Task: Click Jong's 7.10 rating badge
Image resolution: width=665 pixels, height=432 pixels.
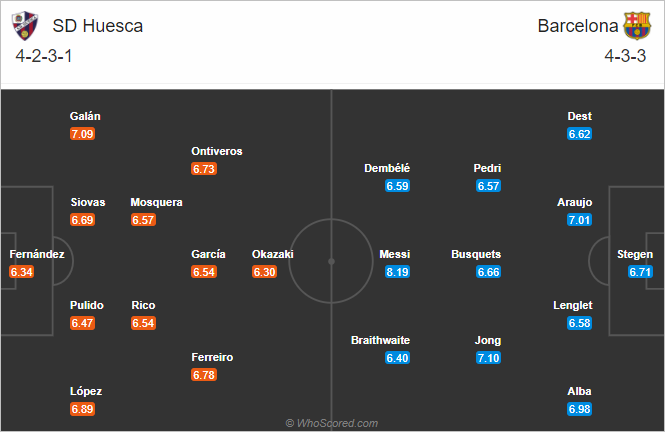Action: [x=488, y=358]
